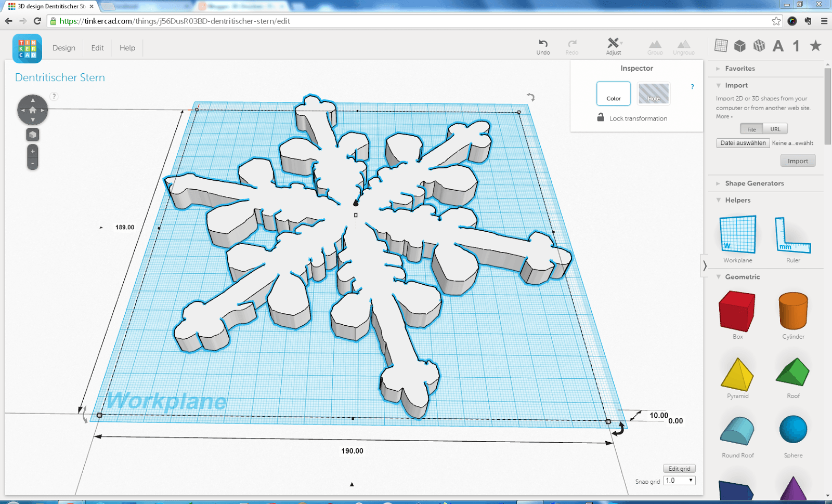Click the Import button
Screen dimensions: 832x504
[x=798, y=160]
